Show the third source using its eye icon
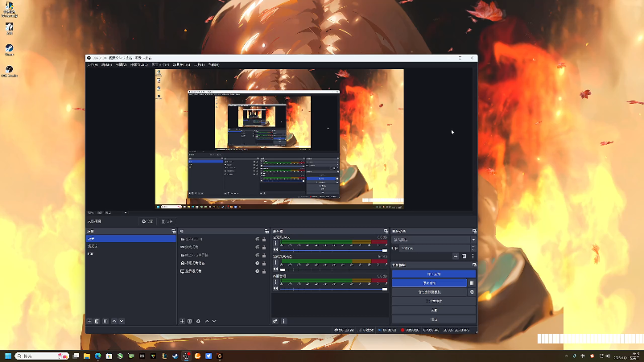 (x=258, y=255)
